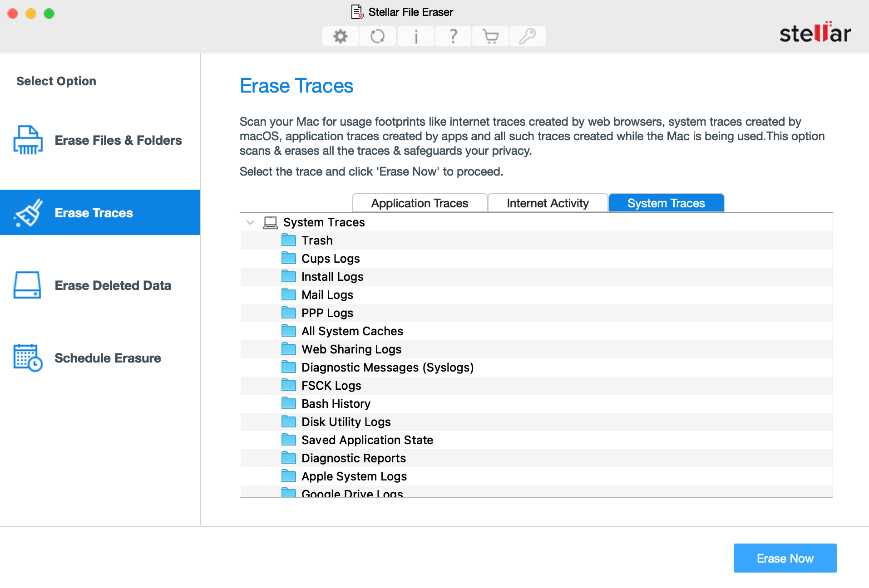The image size is (869, 588).
Task: Select the All System Caches row
Action: 536,331
